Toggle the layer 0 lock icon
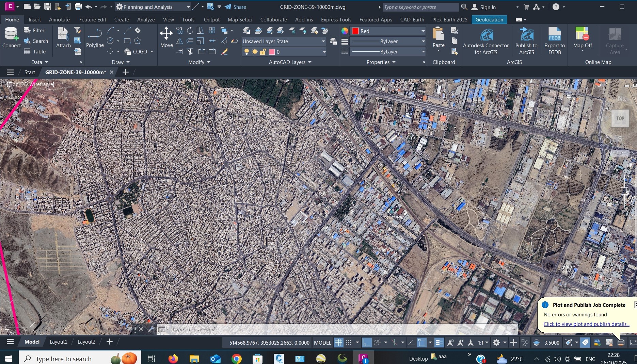637x364 pixels. (x=263, y=52)
